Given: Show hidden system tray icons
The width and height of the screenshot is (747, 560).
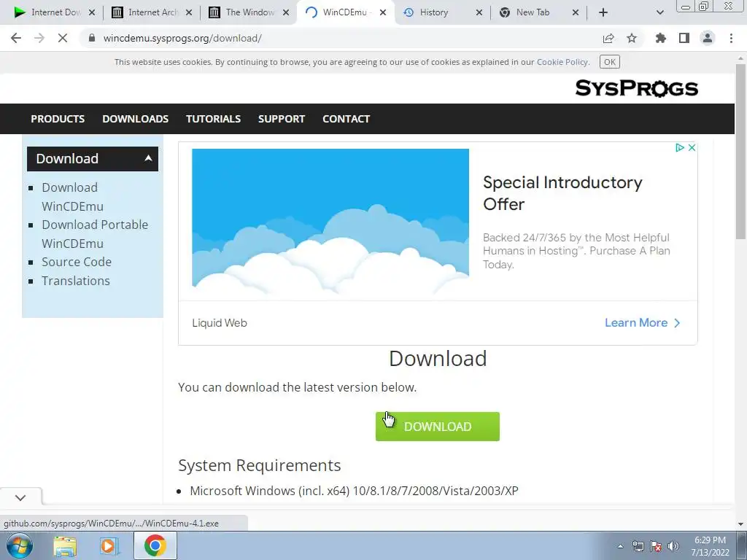Looking at the screenshot, I should pos(620,546).
